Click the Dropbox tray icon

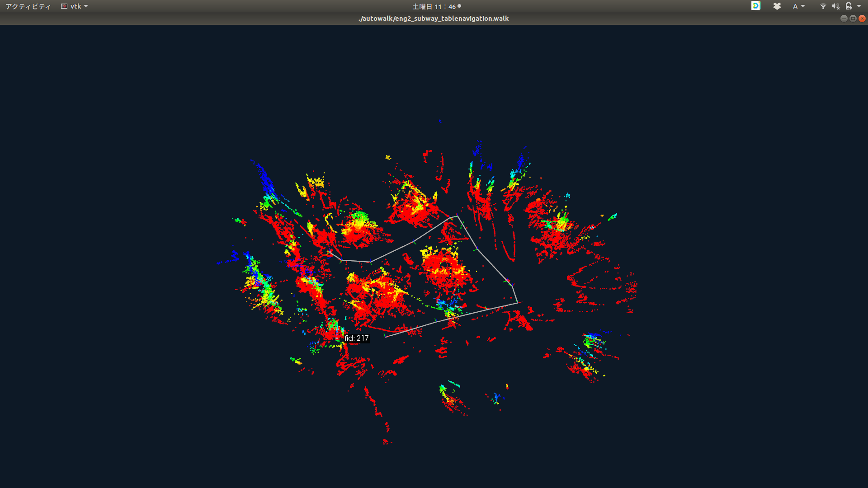[777, 6]
